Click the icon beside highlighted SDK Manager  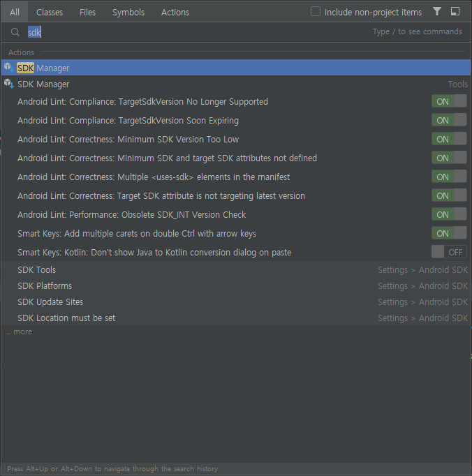tap(8, 68)
